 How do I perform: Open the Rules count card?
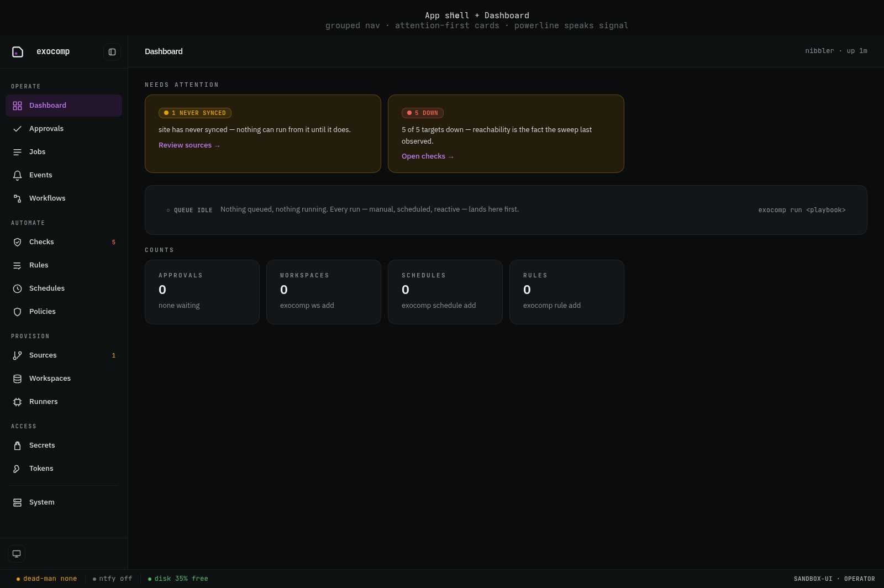[567, 292]
